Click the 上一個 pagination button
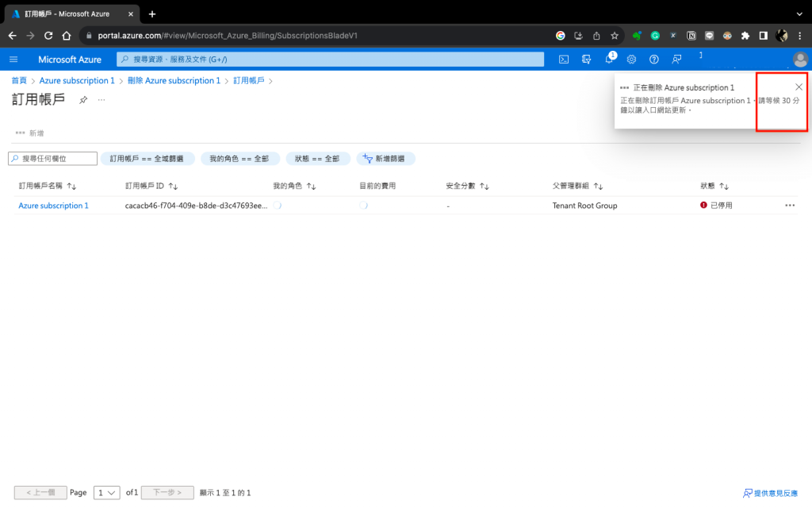 point(40,492)
